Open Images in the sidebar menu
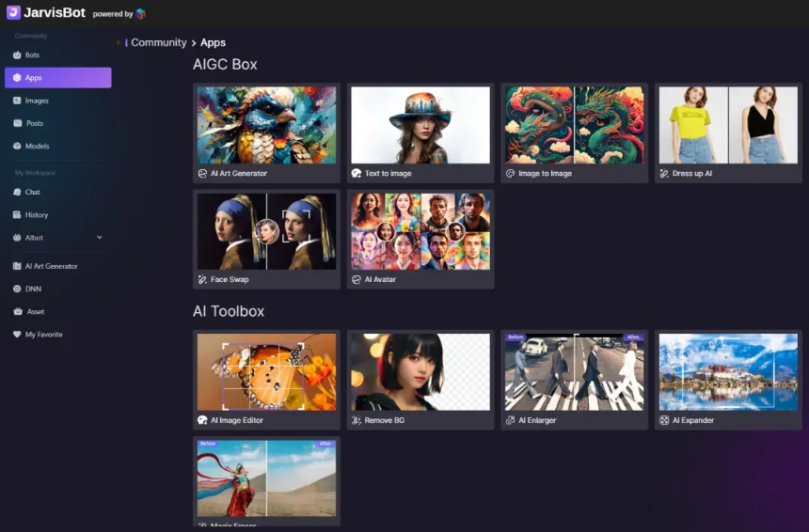Image resolution: width=809 pixels, height=532 pixels. pos(57,101)
